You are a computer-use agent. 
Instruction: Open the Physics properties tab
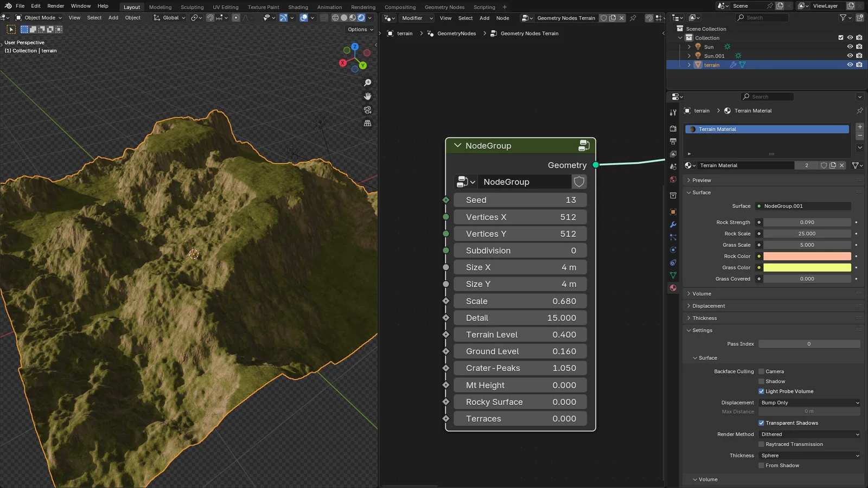[673, 250]
